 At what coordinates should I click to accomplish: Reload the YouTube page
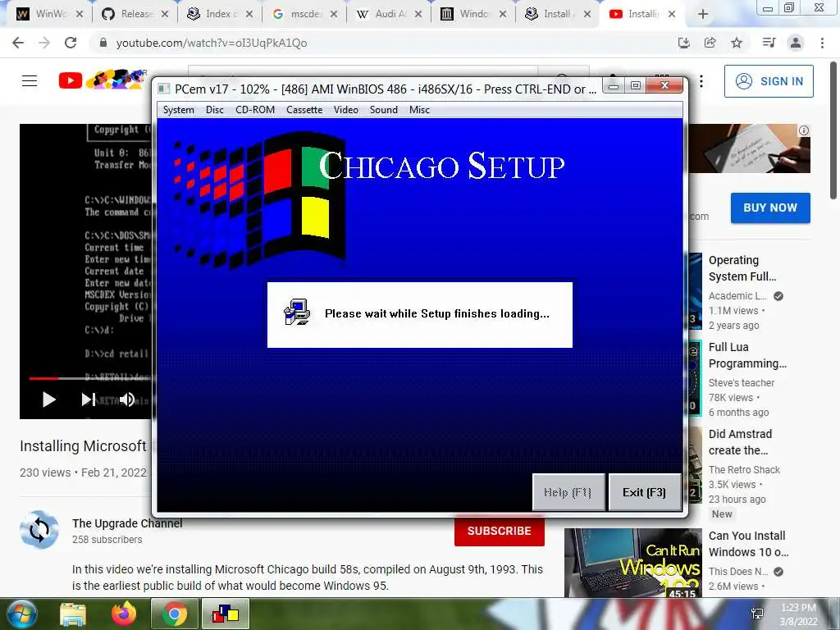[x=71, y=43]
